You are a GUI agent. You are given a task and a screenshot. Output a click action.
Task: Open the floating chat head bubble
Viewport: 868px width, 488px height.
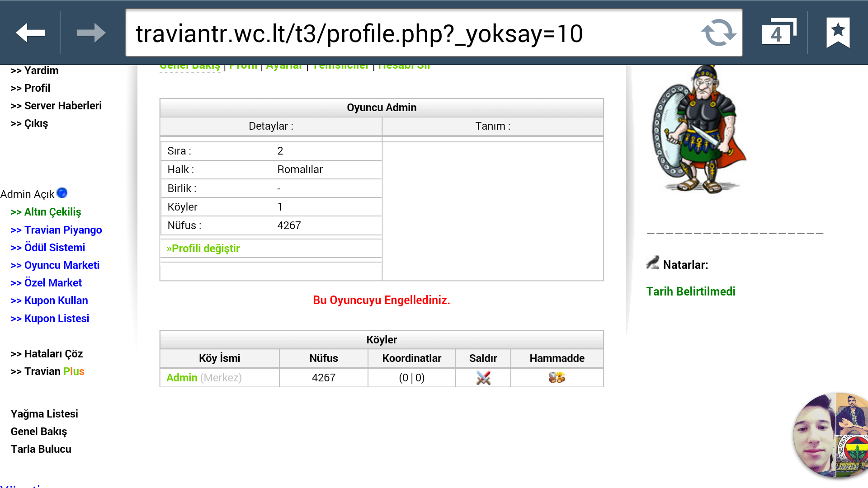click(x=831, y=435)
